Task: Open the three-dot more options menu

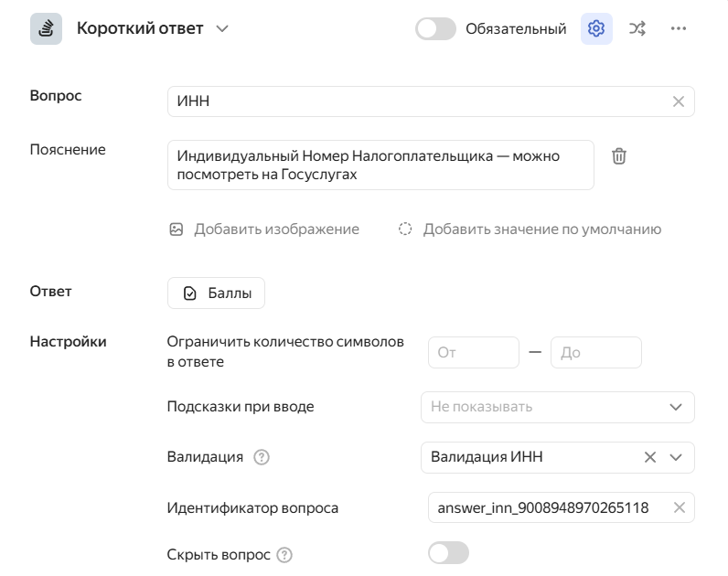Action: pos(678,28)
